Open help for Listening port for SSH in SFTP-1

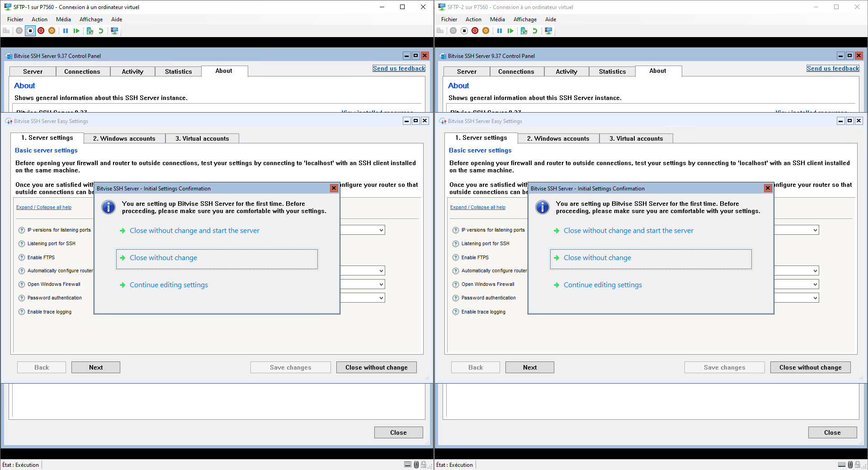(x=22, y=244)
